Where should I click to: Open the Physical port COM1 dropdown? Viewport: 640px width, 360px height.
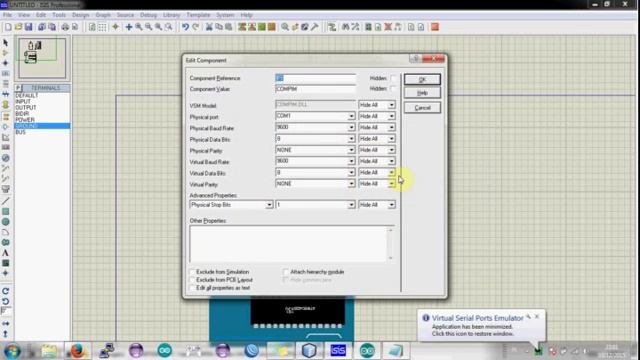pos(351,116)
